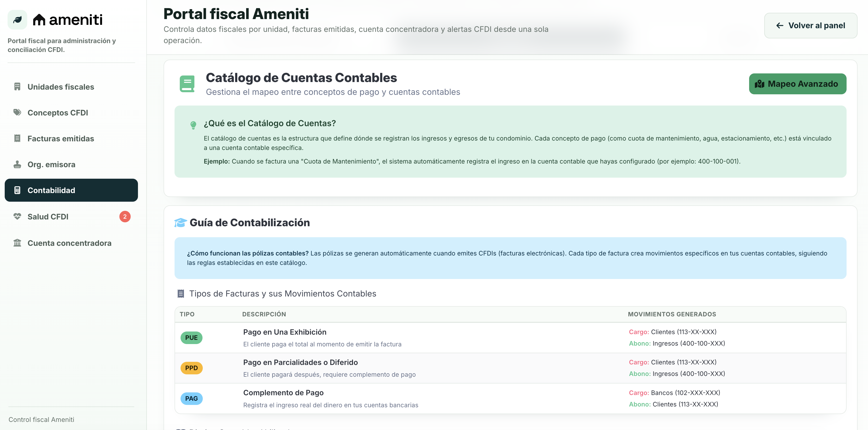Click the back arrow icon on Volver al panel
The height and width of the screenshot is (430, 868).
[x=780, y=26]
